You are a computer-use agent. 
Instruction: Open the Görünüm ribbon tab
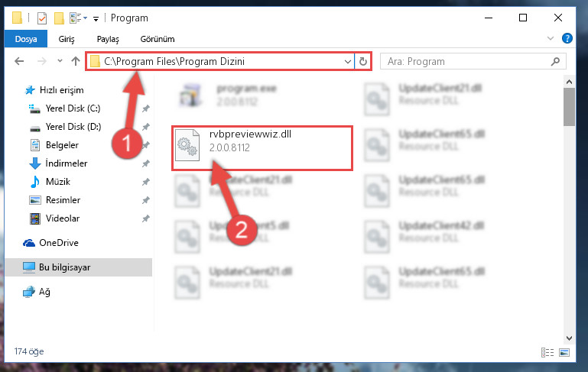click(x=158, y=39)
